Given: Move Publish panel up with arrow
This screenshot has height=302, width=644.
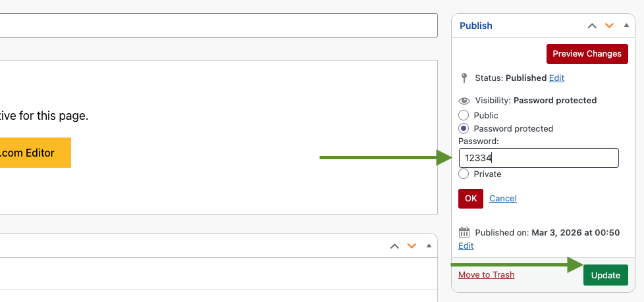Looking at the screenshot, I should (x=592, y=26).
